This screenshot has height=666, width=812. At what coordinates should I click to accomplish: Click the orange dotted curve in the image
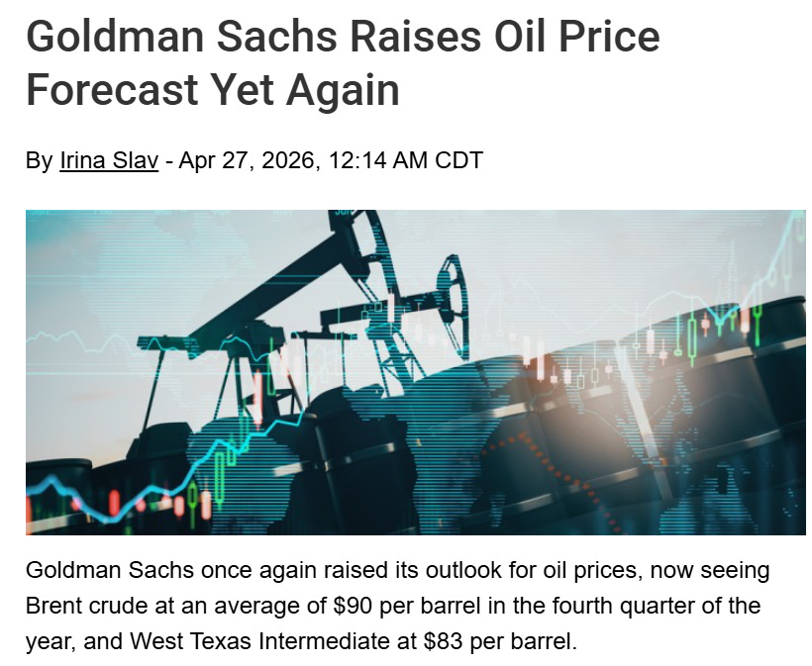click(x=557, y=479)
